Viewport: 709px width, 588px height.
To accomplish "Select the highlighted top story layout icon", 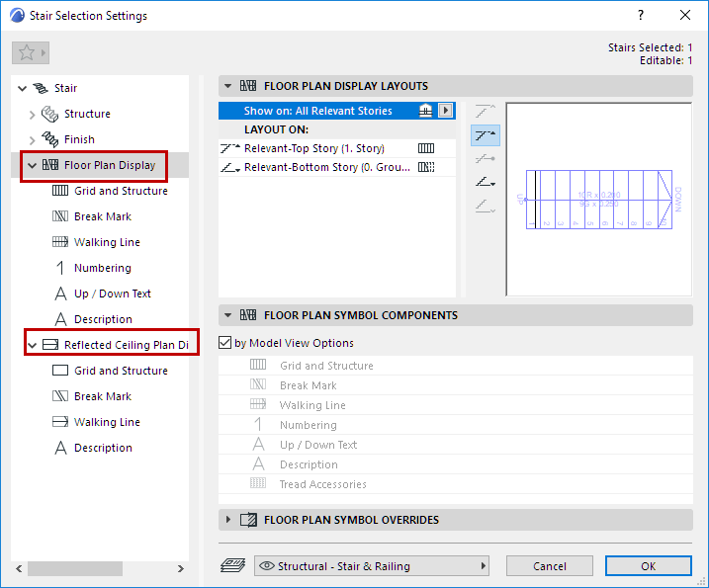I will click(486, 135).
